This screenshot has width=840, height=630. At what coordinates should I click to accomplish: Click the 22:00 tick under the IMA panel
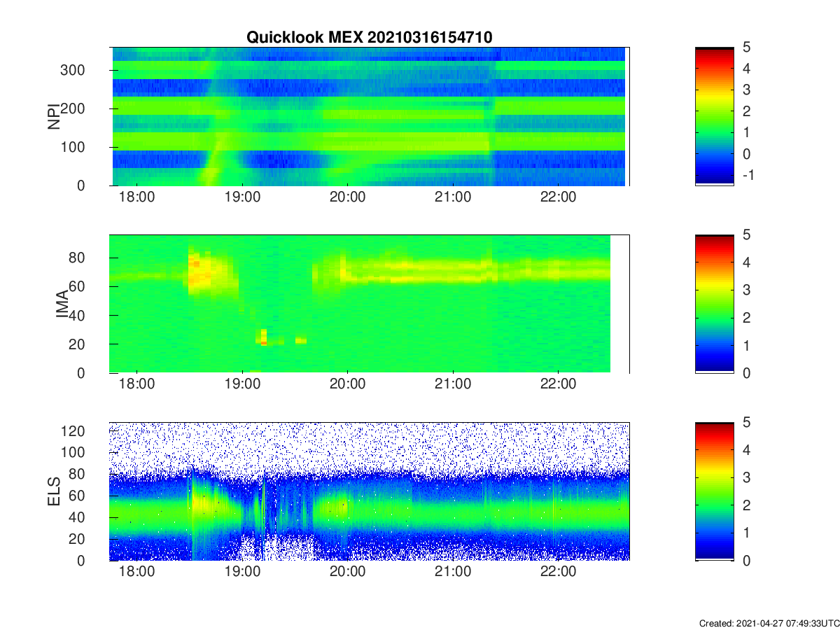point(558,385)
